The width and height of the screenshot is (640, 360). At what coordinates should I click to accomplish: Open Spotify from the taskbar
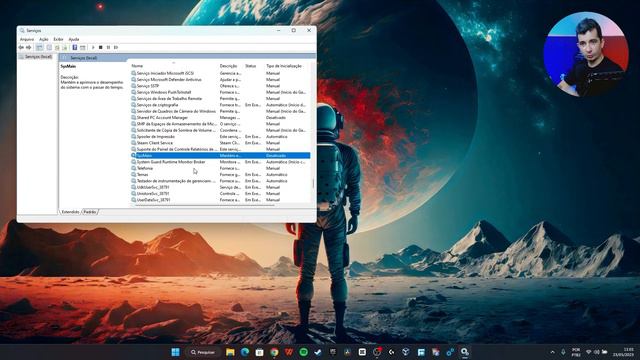pyautogui.click(x=303, y=352)
